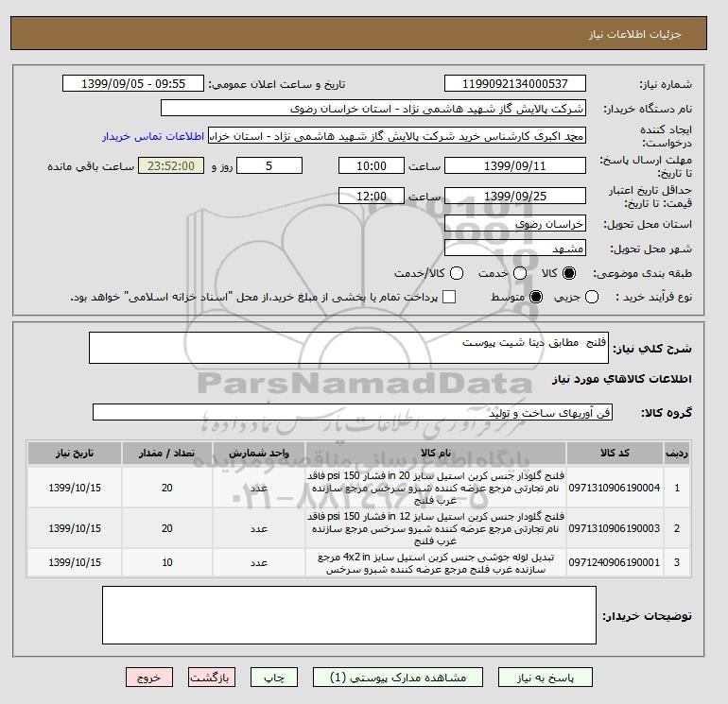Screen dimensions: 728x704
Task: Click the بازگشت back button
Action: click(x=212, y=678)
